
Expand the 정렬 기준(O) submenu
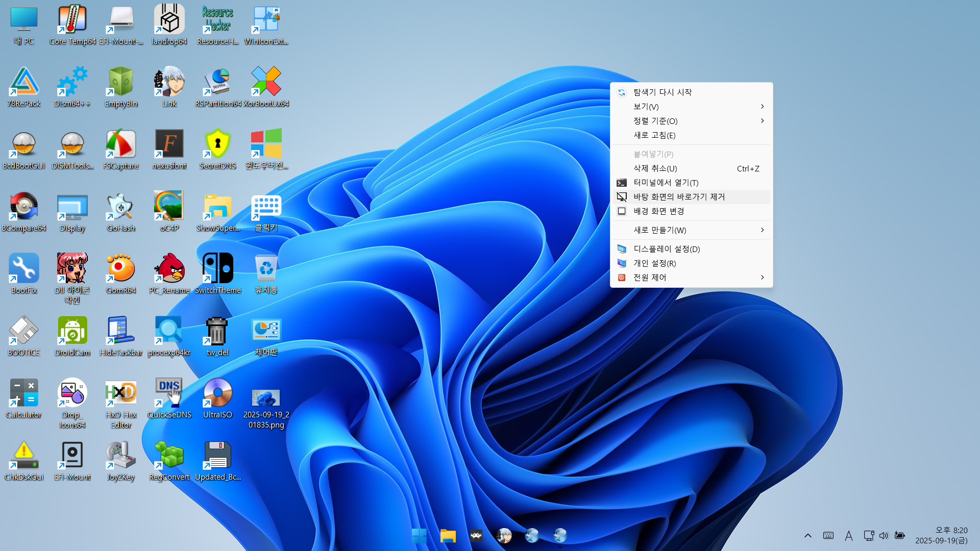[655, 121]
